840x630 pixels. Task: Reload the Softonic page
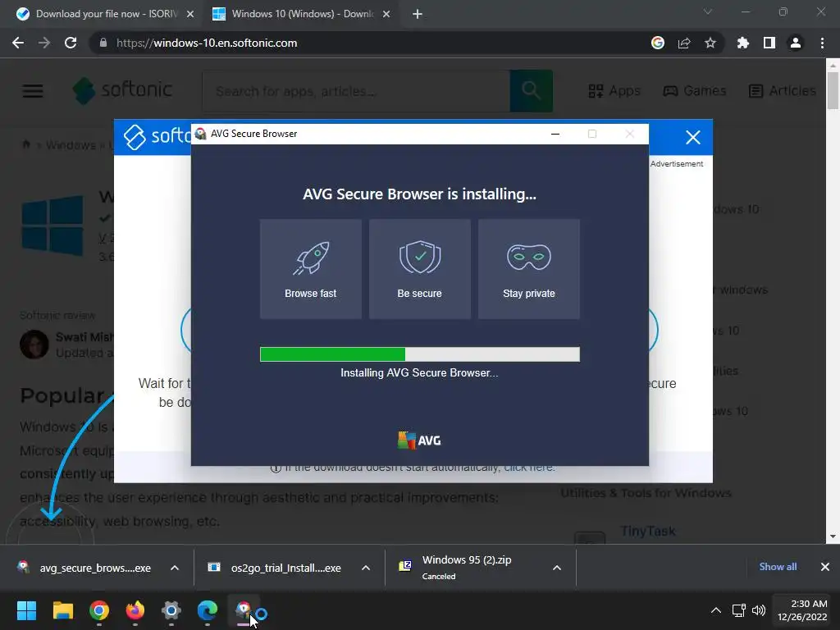pos(71,43)
